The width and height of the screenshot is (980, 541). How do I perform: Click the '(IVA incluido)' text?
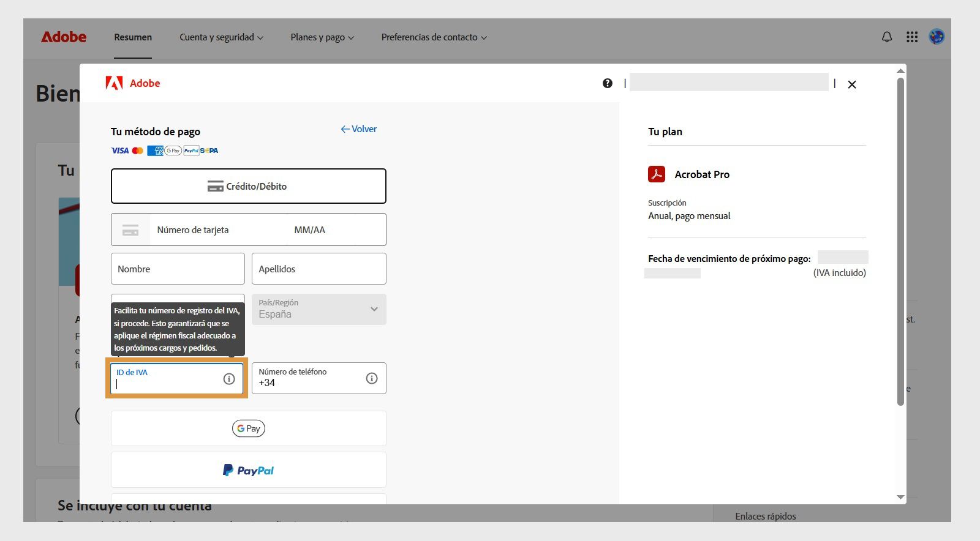point(840,273)
